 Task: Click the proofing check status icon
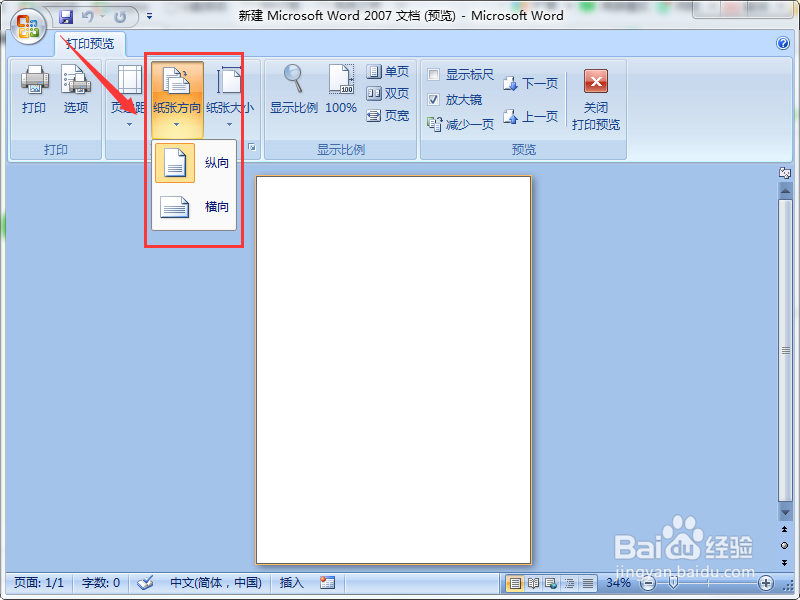point(145,583)
